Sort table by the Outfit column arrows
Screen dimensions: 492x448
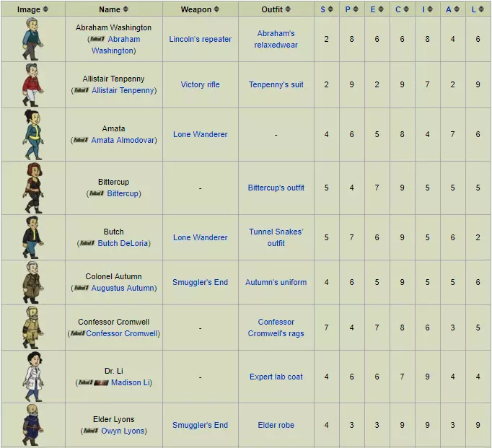288,9
